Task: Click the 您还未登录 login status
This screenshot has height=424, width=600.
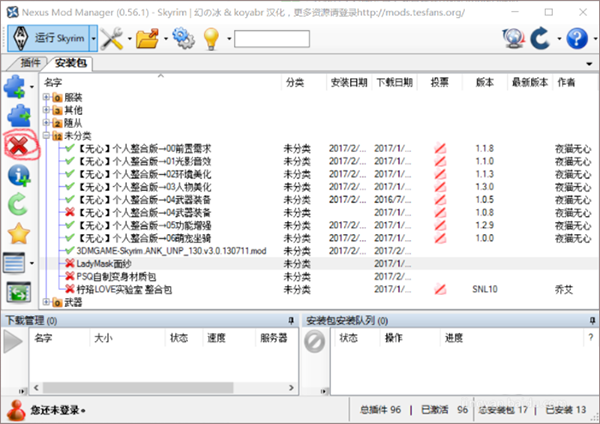Action: click(58, 410)
